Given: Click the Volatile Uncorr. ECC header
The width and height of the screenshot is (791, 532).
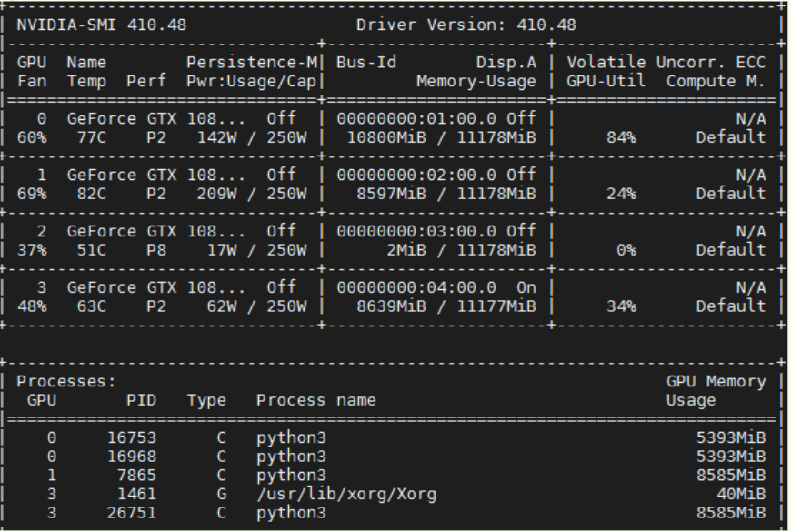Looking at the screenshot, I should coord(666,63).
